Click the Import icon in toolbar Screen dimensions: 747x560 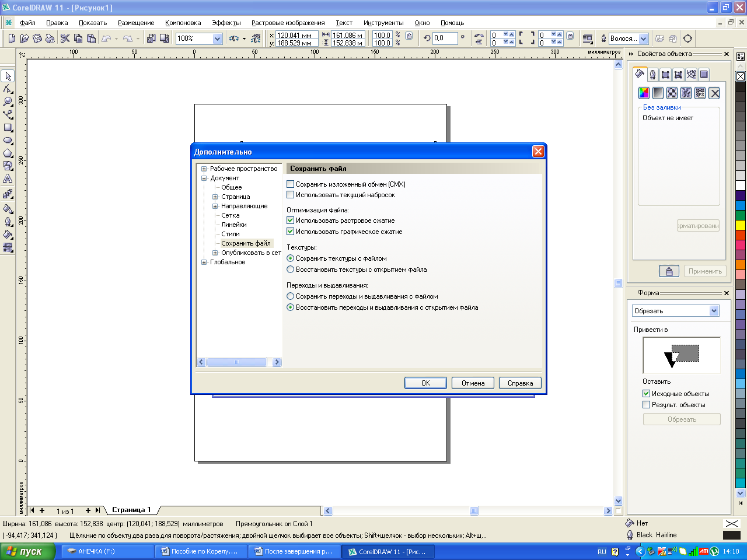[x=151, y=38]
